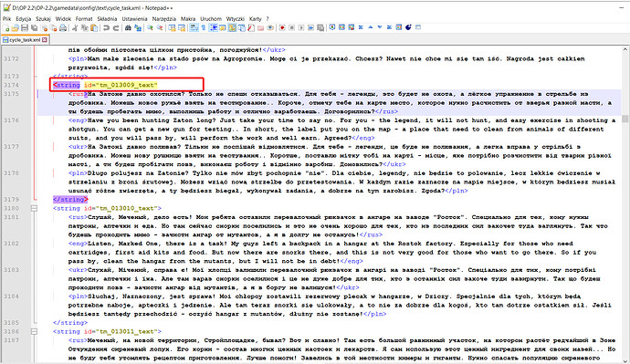This screenshot has width=630, height=364.
Task: Start macro recording with red dot icon
Action: [x=282, y=27]
